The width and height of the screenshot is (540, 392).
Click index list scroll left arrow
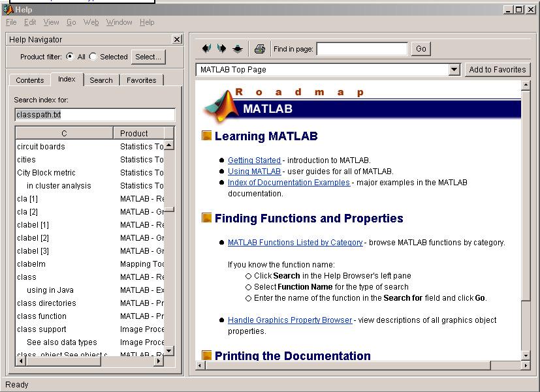pyautogui.click(x=21, y=361)
